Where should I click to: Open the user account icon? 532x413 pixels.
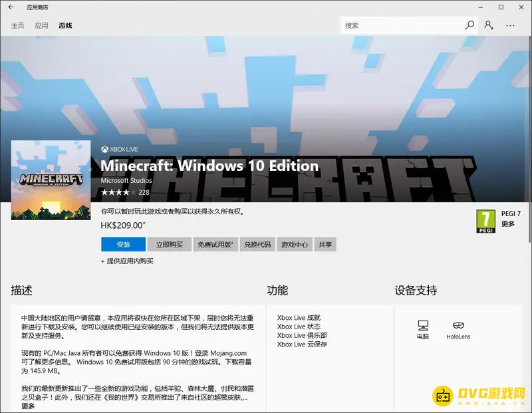[x=489, y=25]
